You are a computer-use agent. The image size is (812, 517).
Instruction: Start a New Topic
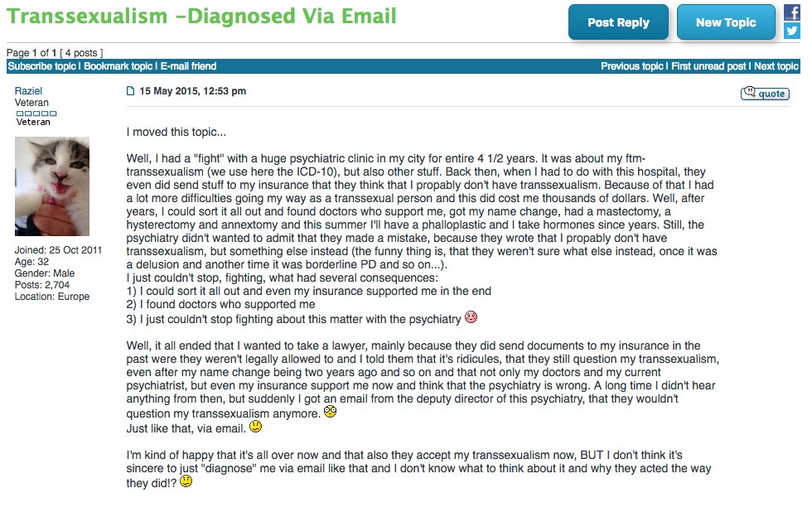[726, 22]
